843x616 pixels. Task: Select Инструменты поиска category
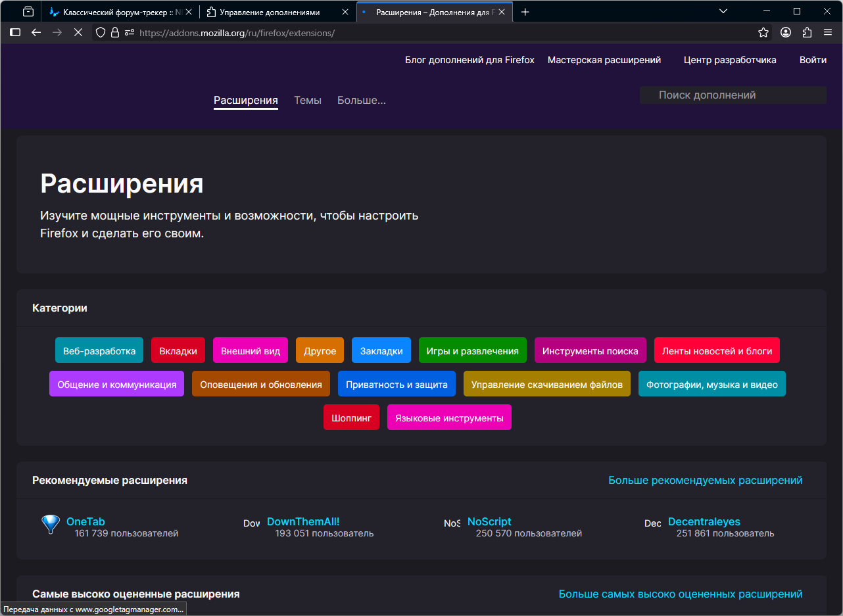(x=590, y=350)
